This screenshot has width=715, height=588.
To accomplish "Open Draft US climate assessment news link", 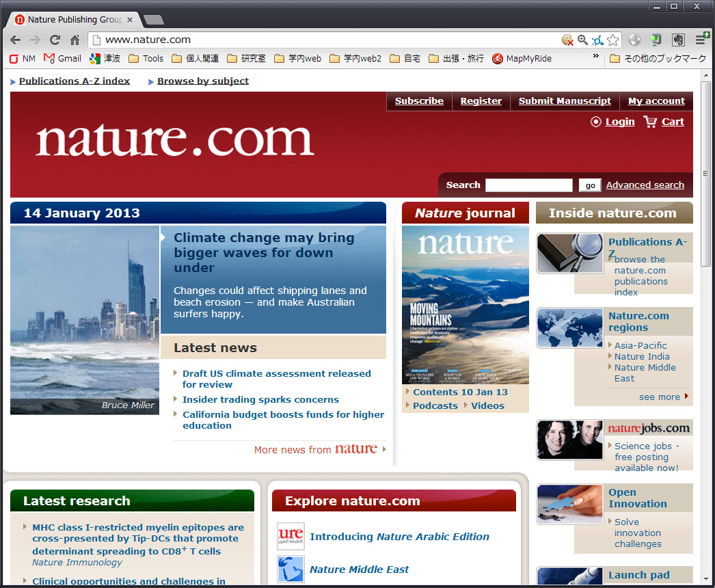I will point(276,379).
